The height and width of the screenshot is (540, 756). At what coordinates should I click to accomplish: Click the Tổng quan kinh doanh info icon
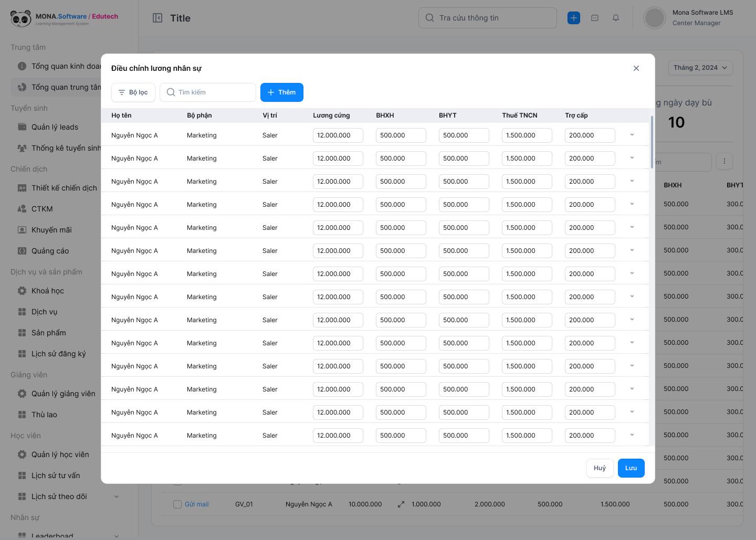22,66
